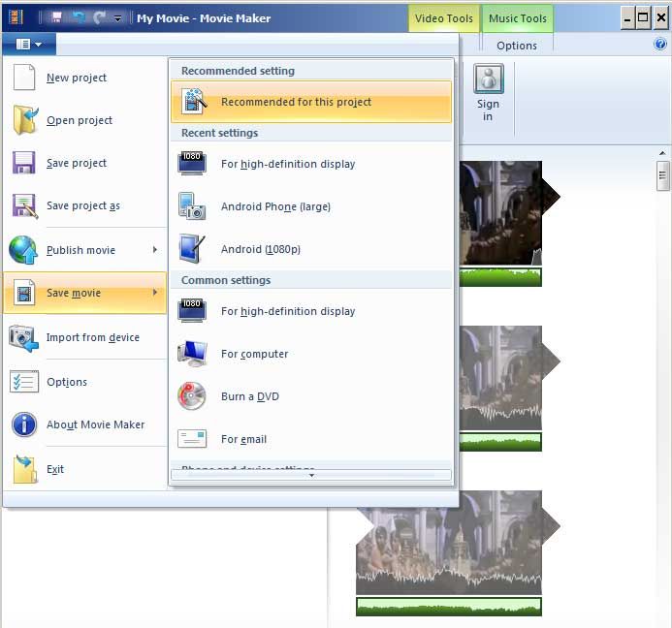The height and width of the screenshot is (628, 672).
Task: Click the Publish movie globe icon
Action: click(23, 250)
